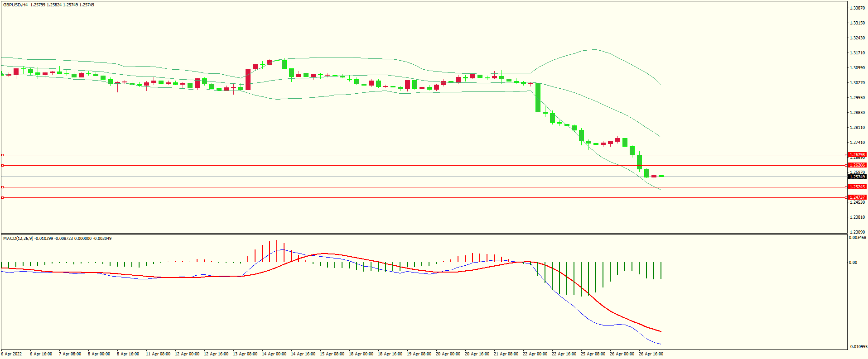Select left handle of the 1.26286 line
The width and height of the screenshot is (868, 359).
2,165
